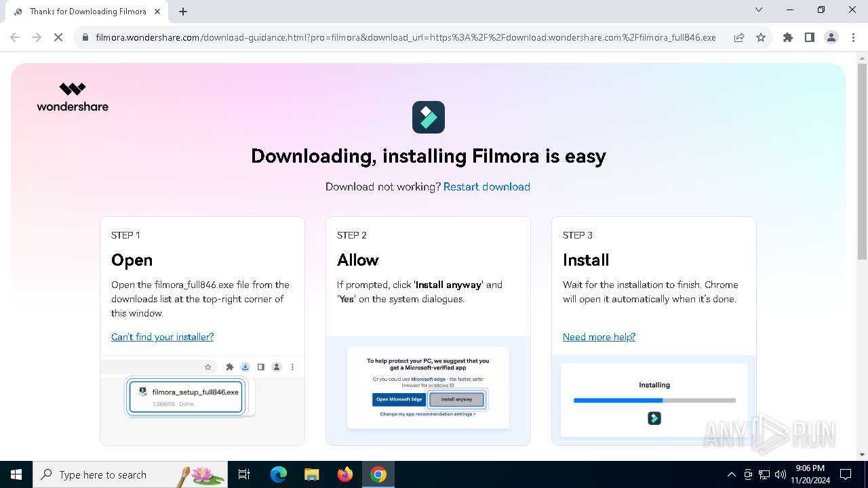
Task: Click the taskbar search box
Action: [x=130, y=474]
